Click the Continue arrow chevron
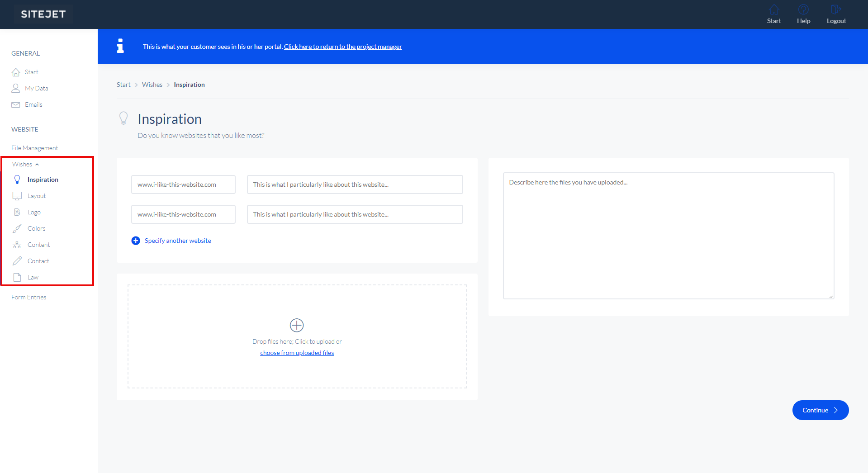 click(x=836, y=410)
